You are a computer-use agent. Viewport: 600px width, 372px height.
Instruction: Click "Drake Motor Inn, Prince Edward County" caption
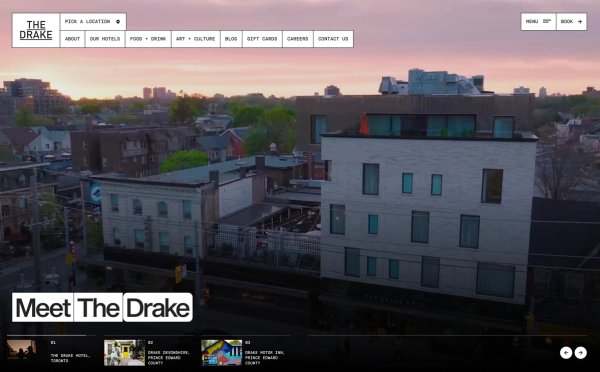click(265, 357)
